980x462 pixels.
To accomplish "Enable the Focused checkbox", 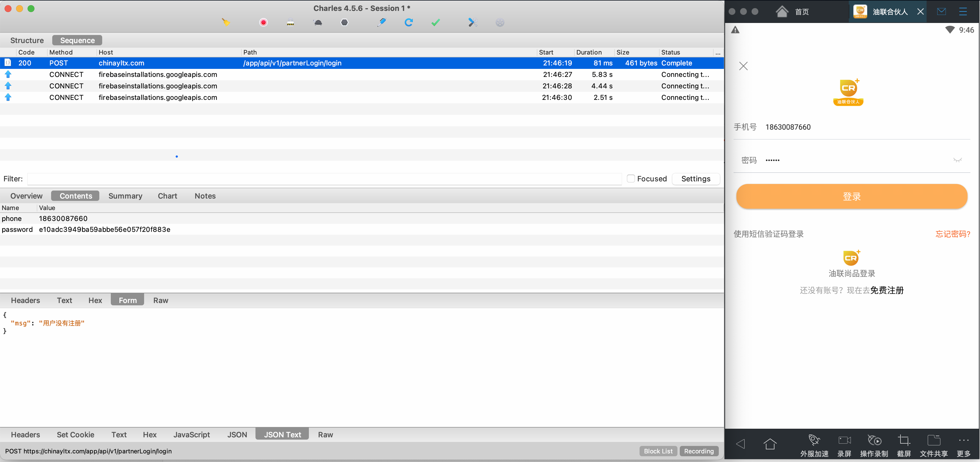I will [x=630, y=179].
